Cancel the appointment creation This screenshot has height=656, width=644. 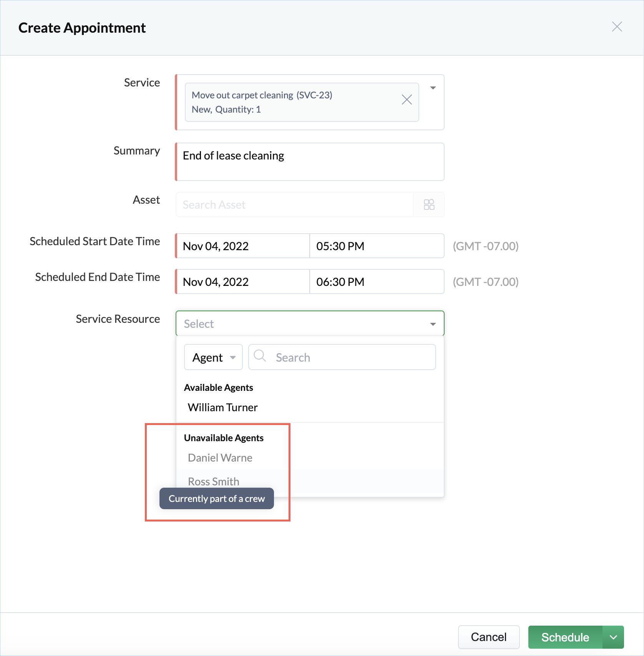(x=489, y=637)
